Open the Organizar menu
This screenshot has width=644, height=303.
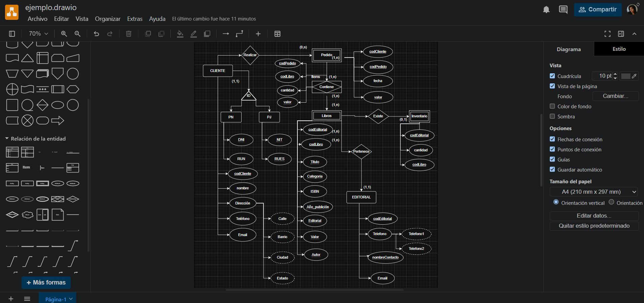point(108,19)
